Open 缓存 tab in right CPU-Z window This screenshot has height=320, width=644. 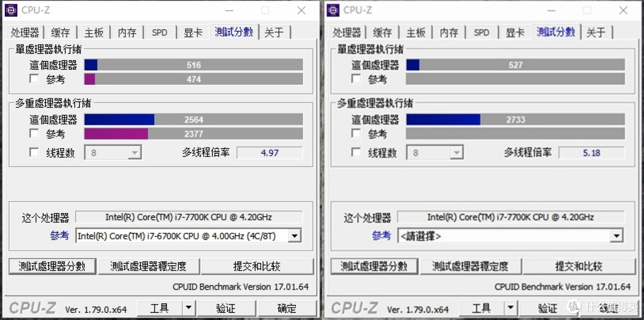(382, 32)
